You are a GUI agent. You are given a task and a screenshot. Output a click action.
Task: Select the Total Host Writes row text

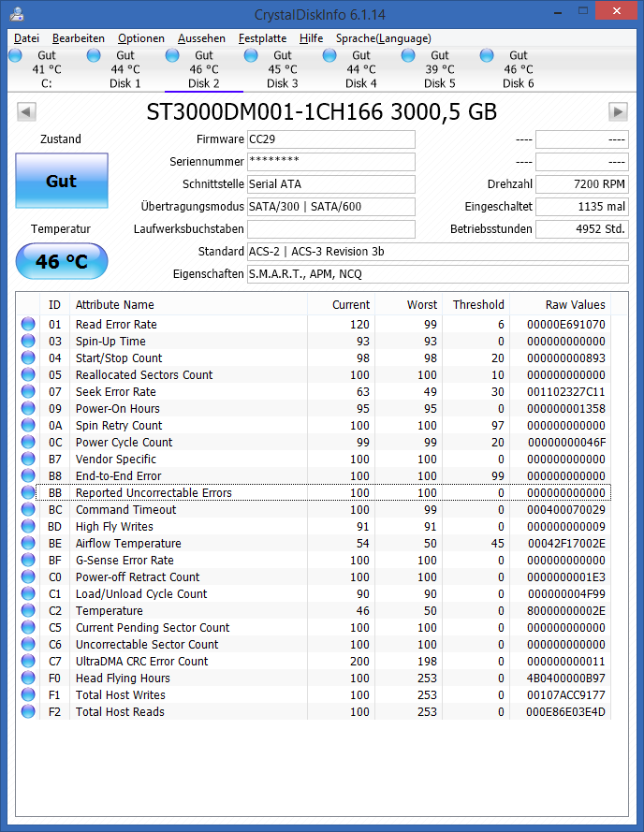121,694
